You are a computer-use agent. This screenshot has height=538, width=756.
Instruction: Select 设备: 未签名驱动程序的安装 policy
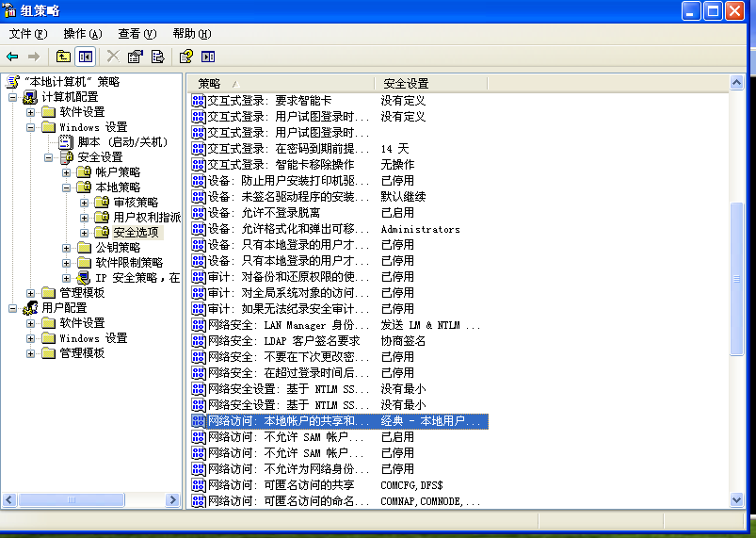pyautogui.click(x=288, y=197)
